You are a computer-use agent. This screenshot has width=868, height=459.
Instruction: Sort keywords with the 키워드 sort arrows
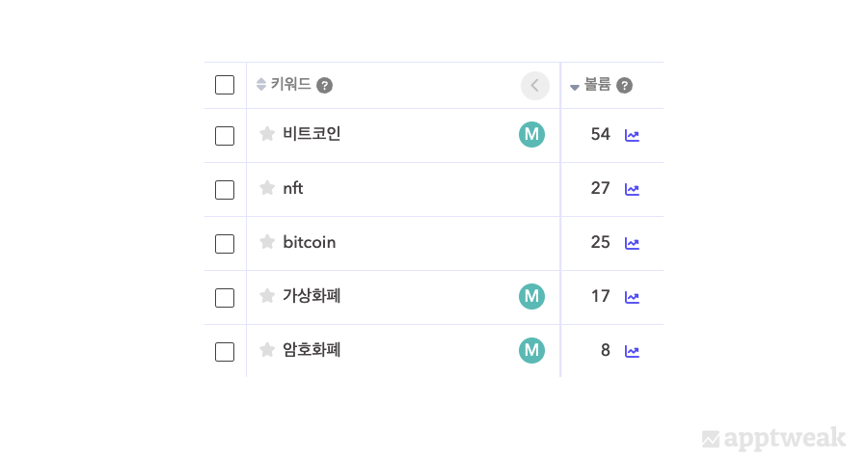click(x=260, y=85)
